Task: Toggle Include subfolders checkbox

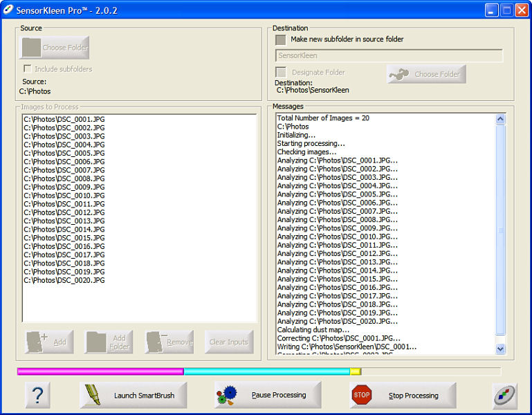Action: (28, 69)
